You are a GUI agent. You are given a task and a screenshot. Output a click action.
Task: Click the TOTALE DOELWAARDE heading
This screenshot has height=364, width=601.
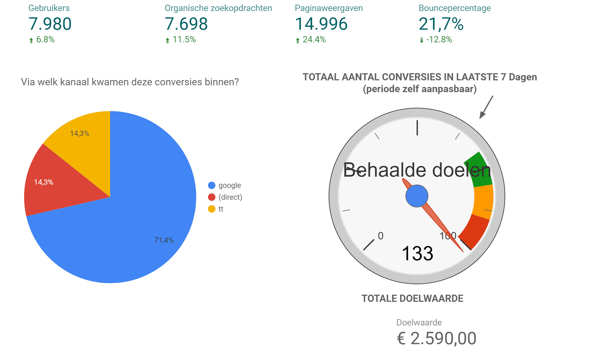point(412,299)
